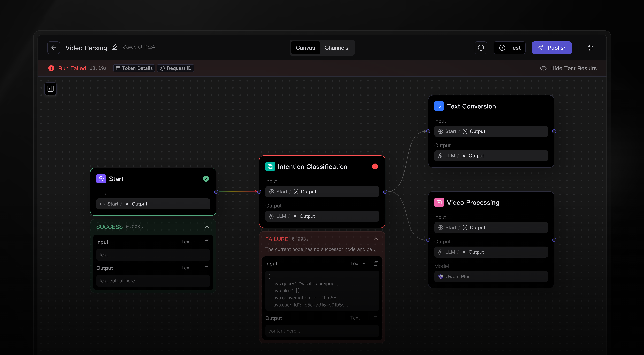Screen dimensions: 644x355
Task: Click the "sys.user_id" line in the JSON
Action: 309,305
